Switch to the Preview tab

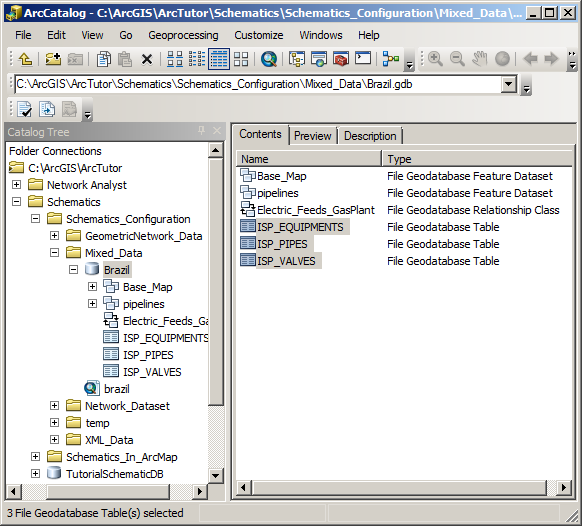tap(313, 136)
